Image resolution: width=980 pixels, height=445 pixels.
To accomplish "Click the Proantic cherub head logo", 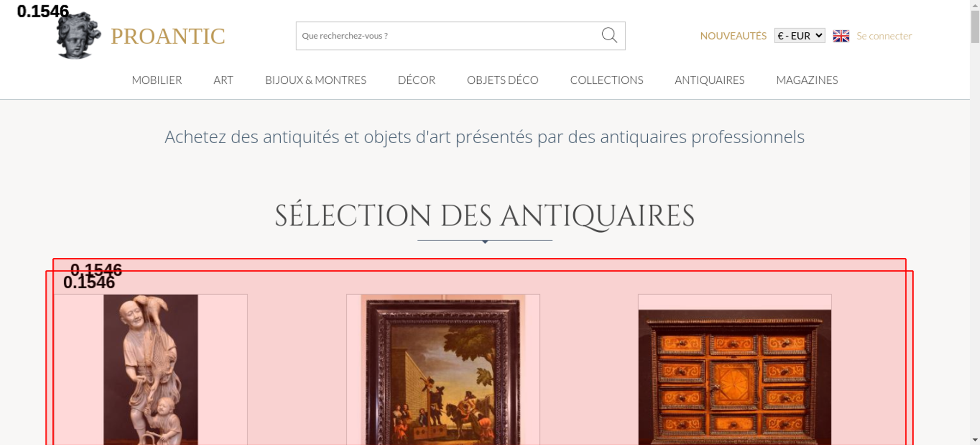I will tap(78, 35).
